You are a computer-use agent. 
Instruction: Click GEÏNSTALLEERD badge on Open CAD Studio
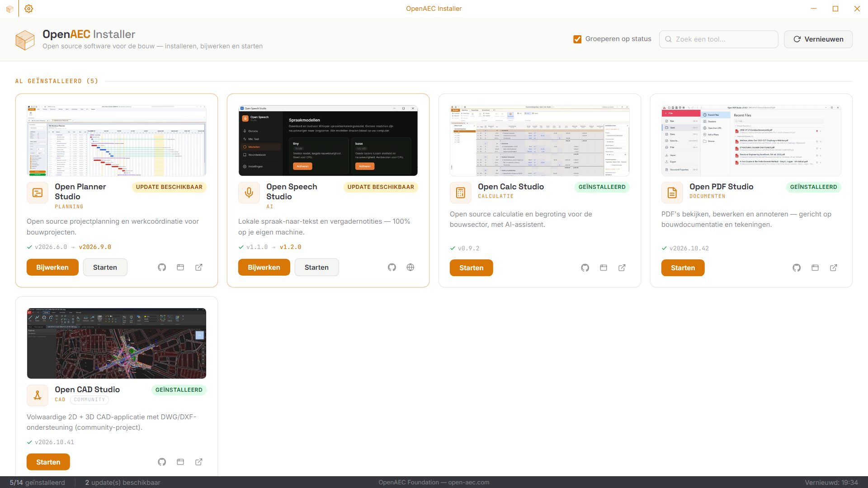pos(179,390)
